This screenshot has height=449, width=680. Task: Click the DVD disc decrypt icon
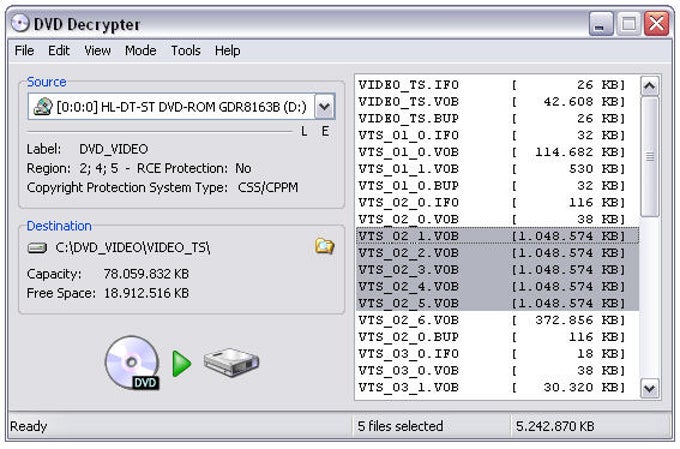(132, 361)
